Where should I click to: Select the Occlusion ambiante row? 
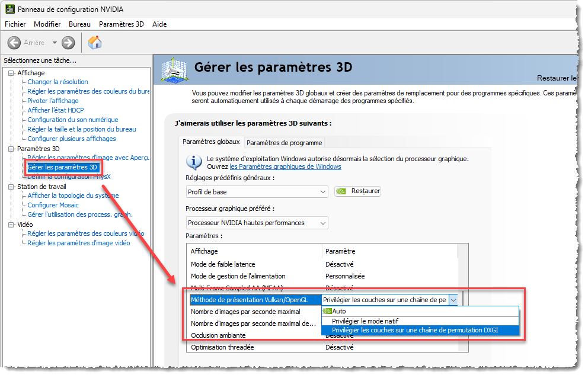pyautogui.click(x=255, y=335)
